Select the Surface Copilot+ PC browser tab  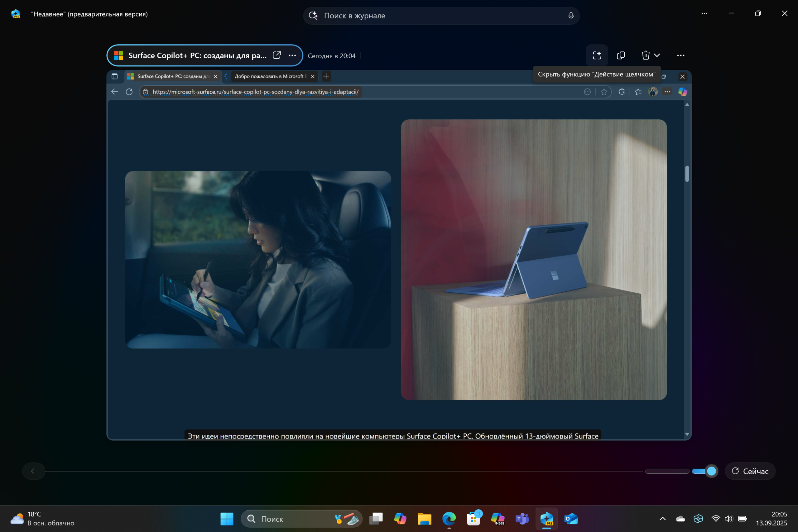[x=173, y=76]
